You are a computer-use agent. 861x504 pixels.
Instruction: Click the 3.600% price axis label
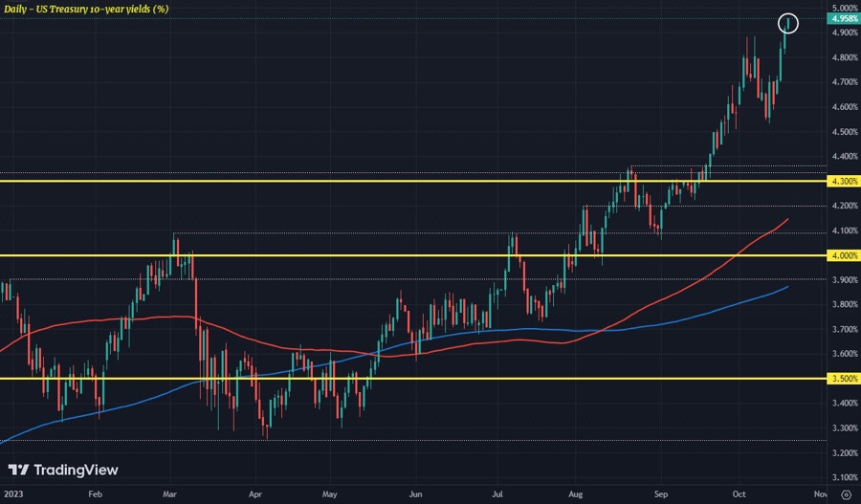[x=845, y=354]
